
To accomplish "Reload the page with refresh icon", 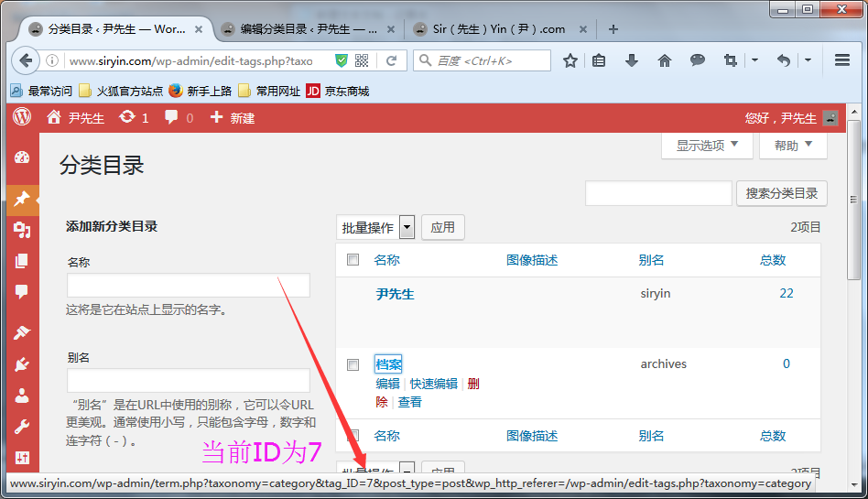I will (x=391, y=60).
